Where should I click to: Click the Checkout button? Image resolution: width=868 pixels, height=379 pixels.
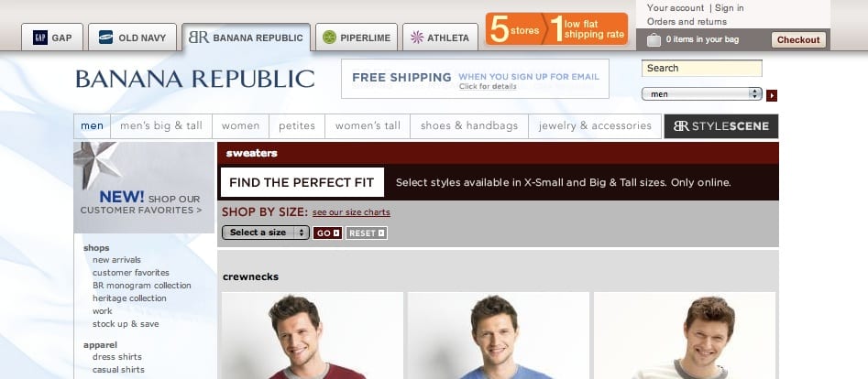pyautogui.click(x=798, y=40)
